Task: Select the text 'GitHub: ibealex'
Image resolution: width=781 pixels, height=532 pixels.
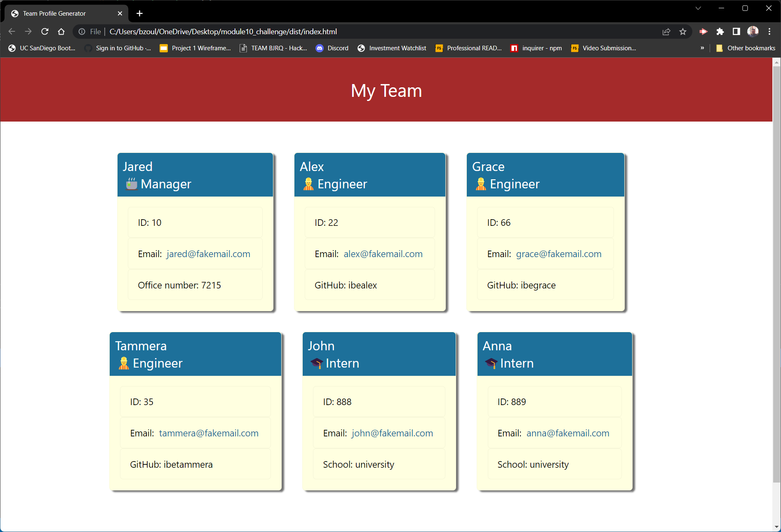Action: click(346, 285)
